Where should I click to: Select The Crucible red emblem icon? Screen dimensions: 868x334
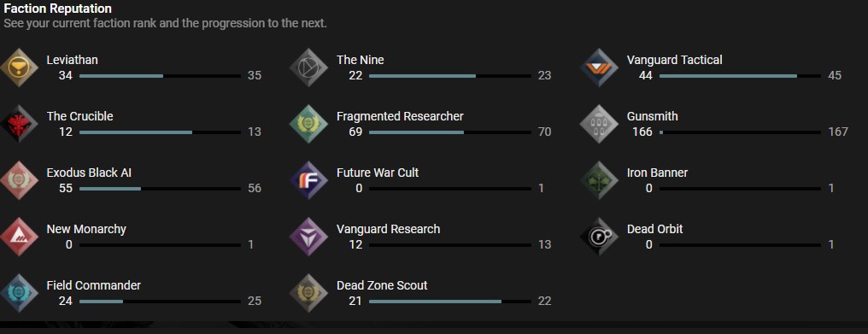tap(19, 124)
